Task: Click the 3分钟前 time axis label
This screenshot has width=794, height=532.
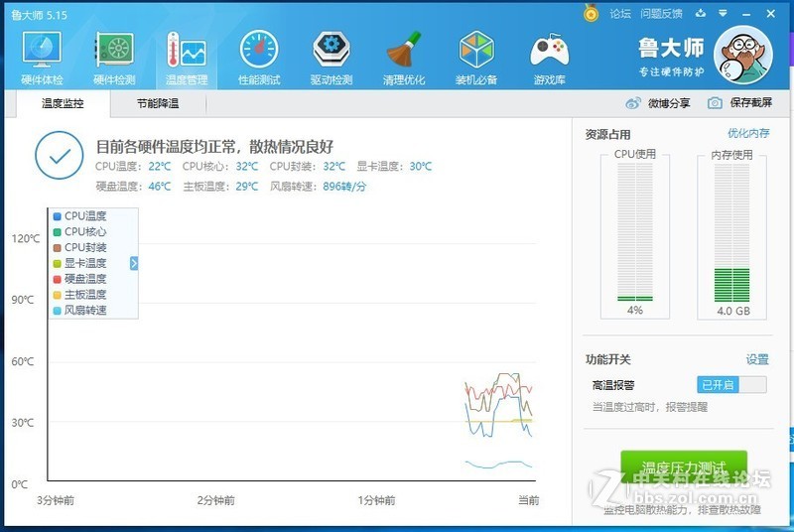Action: click(56, 500)
